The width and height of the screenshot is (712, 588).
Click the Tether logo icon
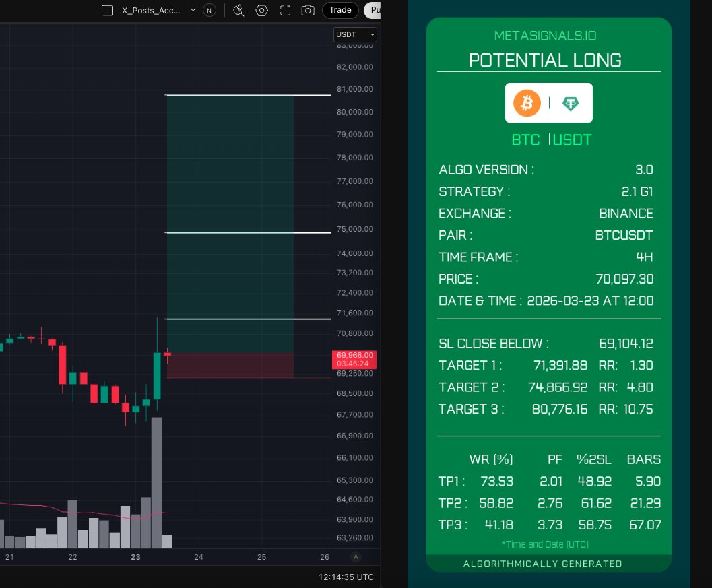571,104
